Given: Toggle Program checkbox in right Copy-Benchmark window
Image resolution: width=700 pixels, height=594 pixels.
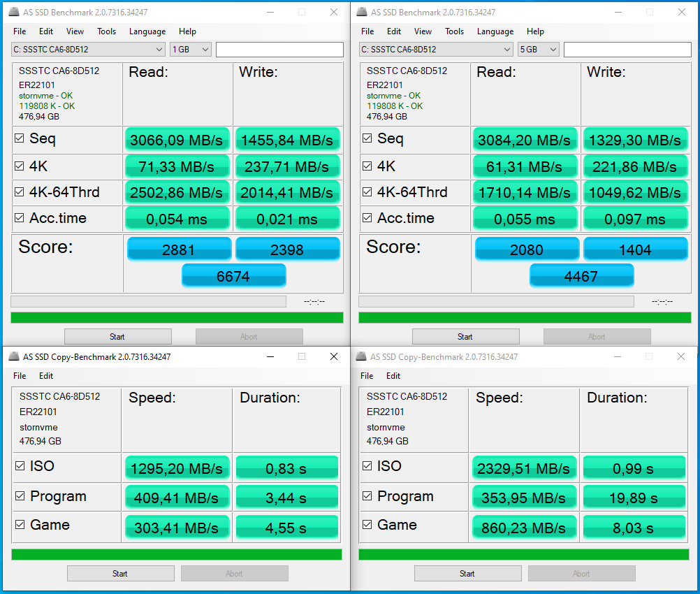Looking at the screenshot, I should pyautogui.click(x=367, y=495).
